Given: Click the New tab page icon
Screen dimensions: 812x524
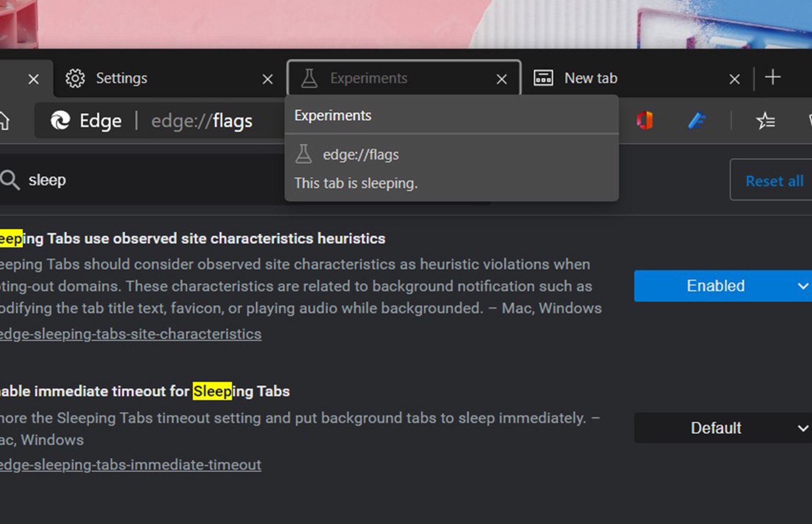Looking at the screenshot, I should (x=543, y=78).
